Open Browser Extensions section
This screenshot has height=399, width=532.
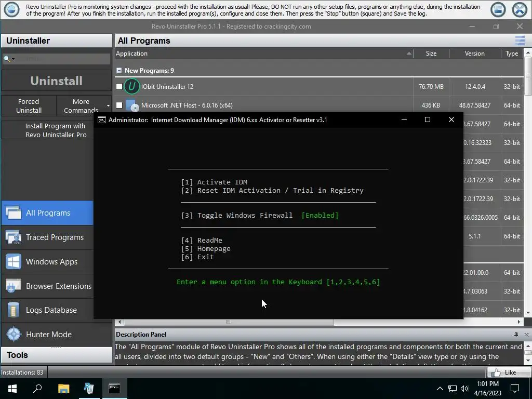(x=47, y=286)
